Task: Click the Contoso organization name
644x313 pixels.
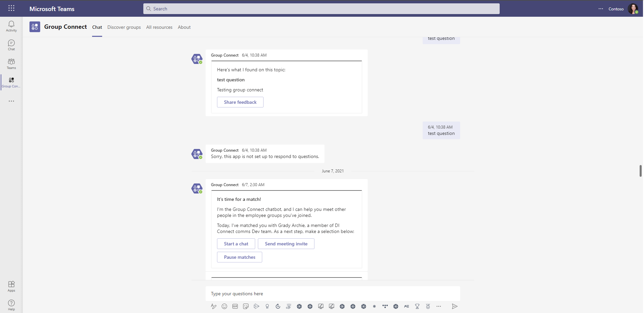Action: click(616, 9)
